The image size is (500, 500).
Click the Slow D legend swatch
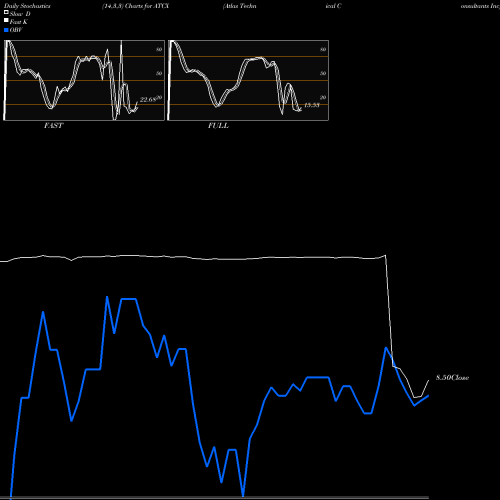click(x=6, y=12)
